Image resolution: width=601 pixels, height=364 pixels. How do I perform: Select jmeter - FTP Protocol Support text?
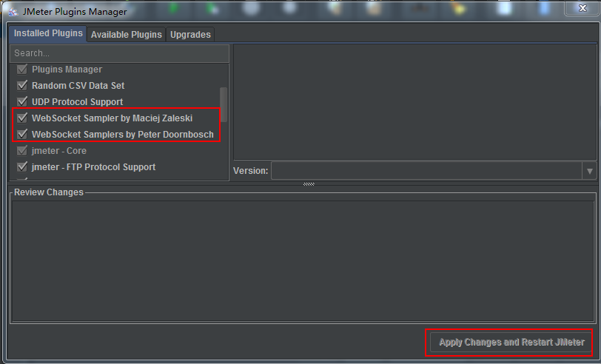[93, 167]
